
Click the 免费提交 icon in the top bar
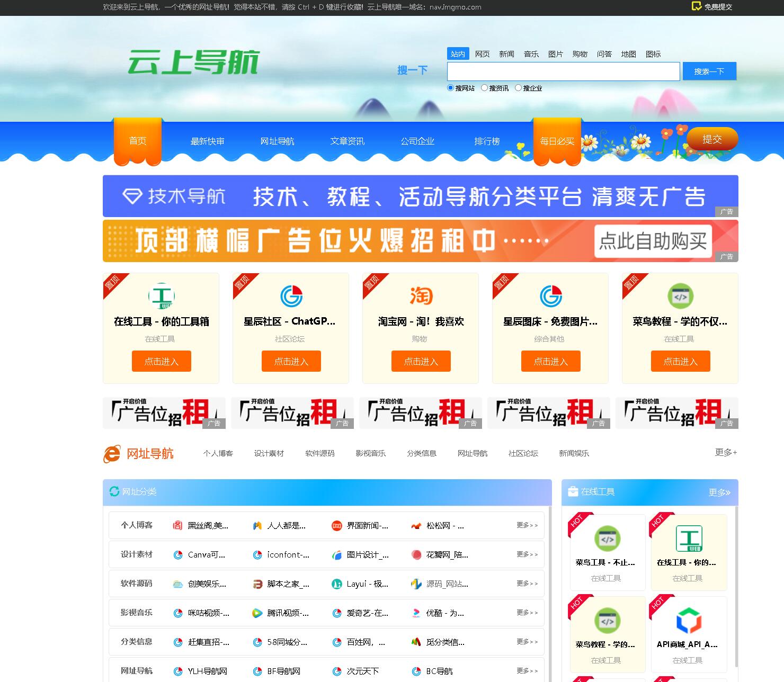[x=697, y=6]
